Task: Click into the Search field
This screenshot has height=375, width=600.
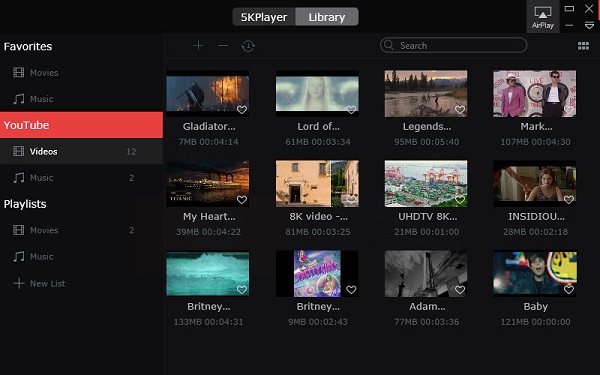Action: [x=453, y=45]
